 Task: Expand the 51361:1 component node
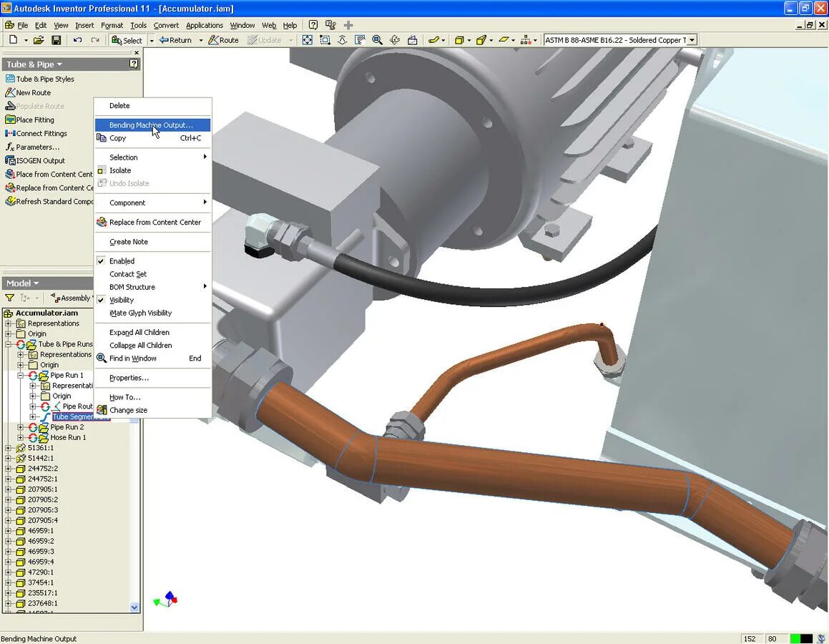(x=8, y=448)
